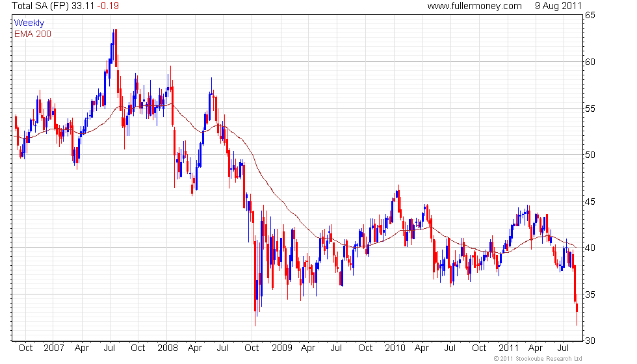Click the '60' price axis label
Screen dimensions: 637x364
590,62
